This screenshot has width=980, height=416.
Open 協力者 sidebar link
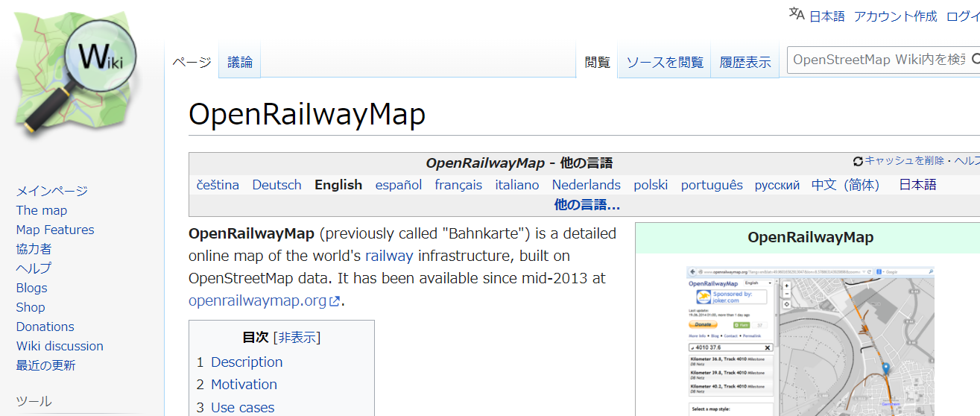(34, 249)
